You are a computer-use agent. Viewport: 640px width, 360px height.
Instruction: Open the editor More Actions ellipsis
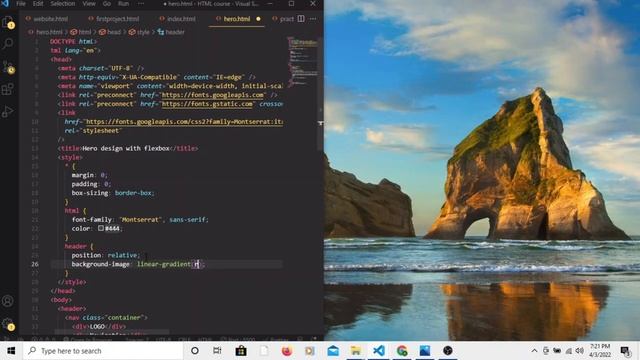point(313,19)
